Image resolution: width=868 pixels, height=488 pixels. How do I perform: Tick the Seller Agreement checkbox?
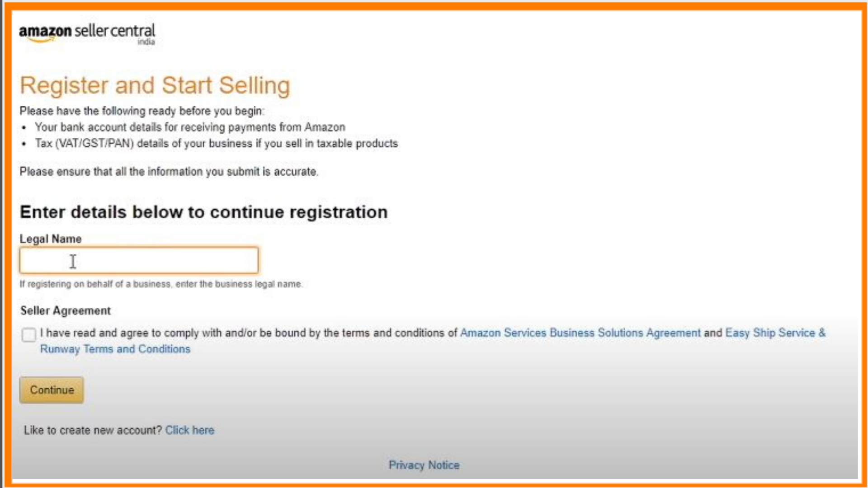[x=29, y=335]
